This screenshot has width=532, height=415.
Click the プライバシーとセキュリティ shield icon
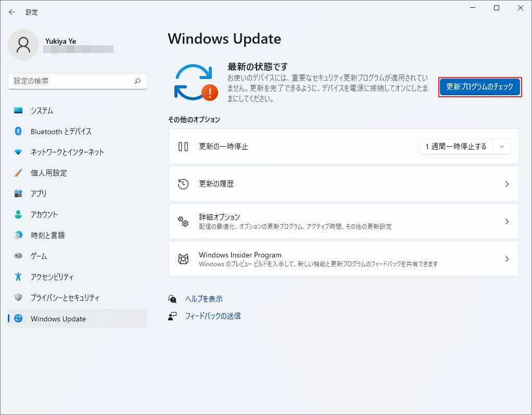point(19,298)
